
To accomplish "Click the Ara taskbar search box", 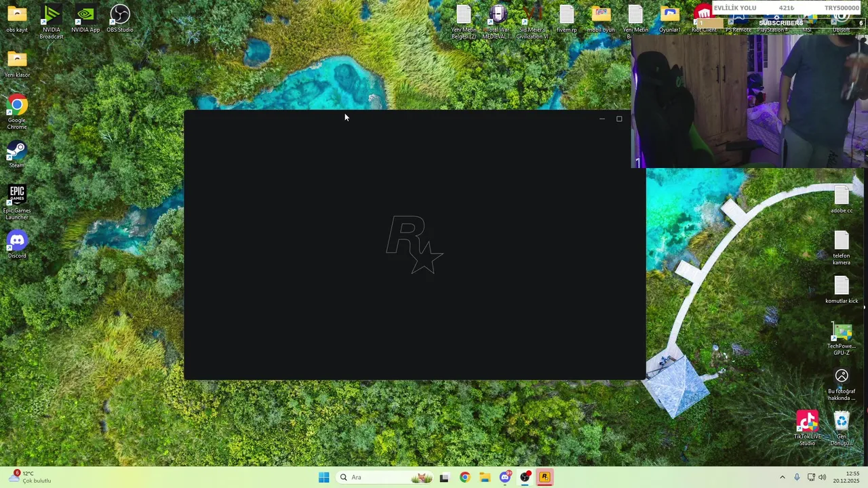I will (x=384, y=477).
